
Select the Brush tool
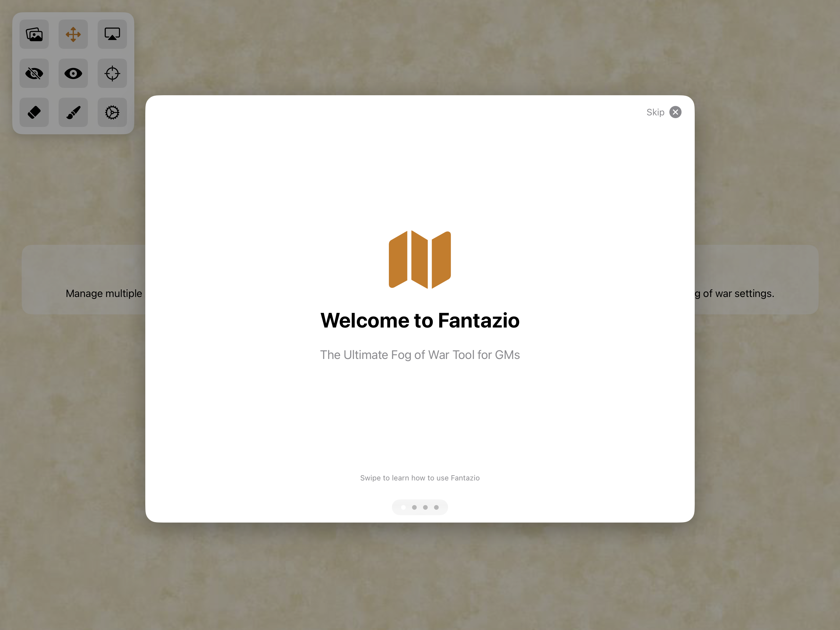point(73,112)
